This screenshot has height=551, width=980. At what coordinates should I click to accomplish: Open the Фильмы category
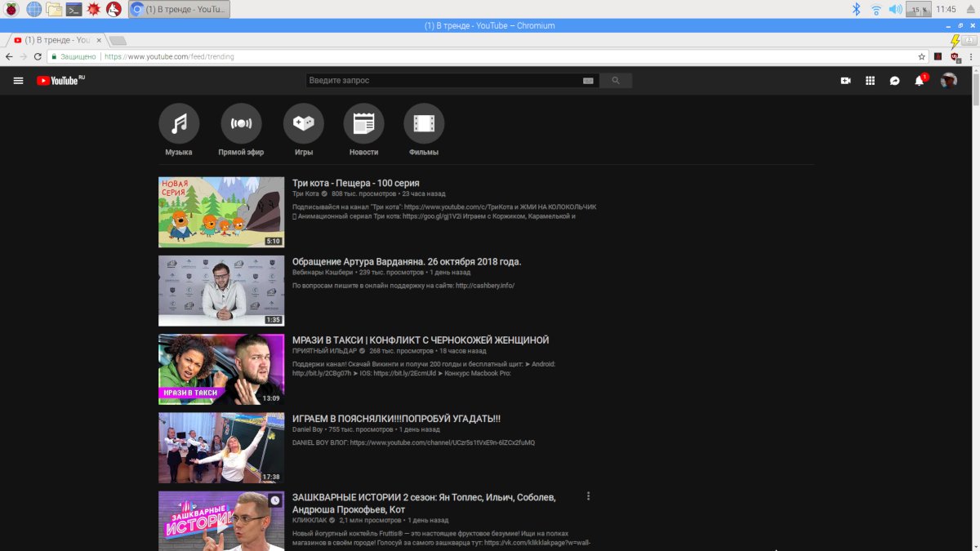point(424,124)
